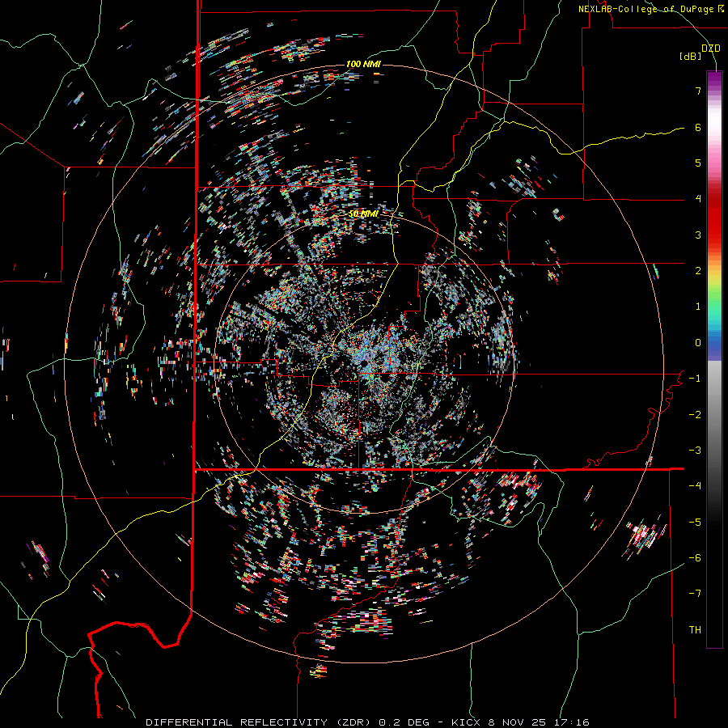Click the 0.2 DEG elevation text
Image resolution: width=728 pixels, height=728 pixels.
pyautogui.click(x=404, y=722)
